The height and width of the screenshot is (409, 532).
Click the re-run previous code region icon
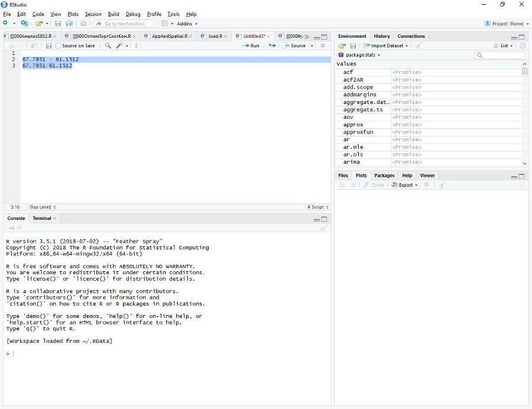[272, 46]
